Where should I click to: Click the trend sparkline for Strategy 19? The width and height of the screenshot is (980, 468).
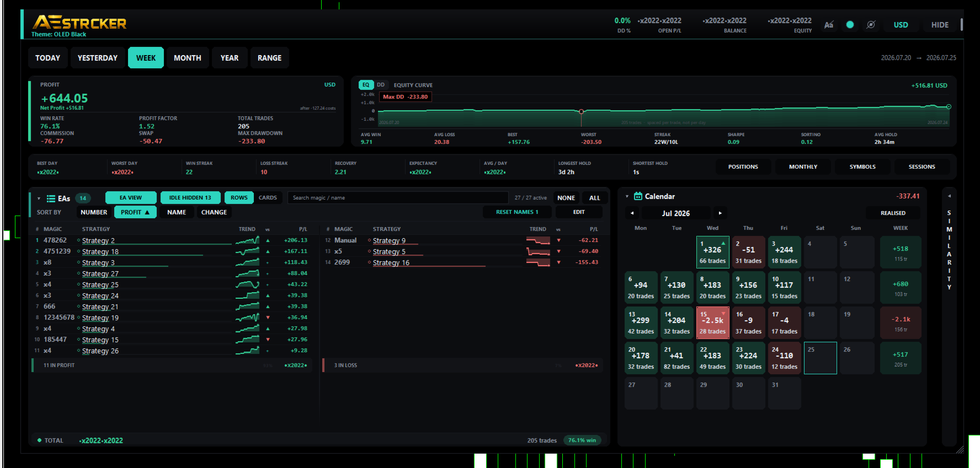pos(247,318)
